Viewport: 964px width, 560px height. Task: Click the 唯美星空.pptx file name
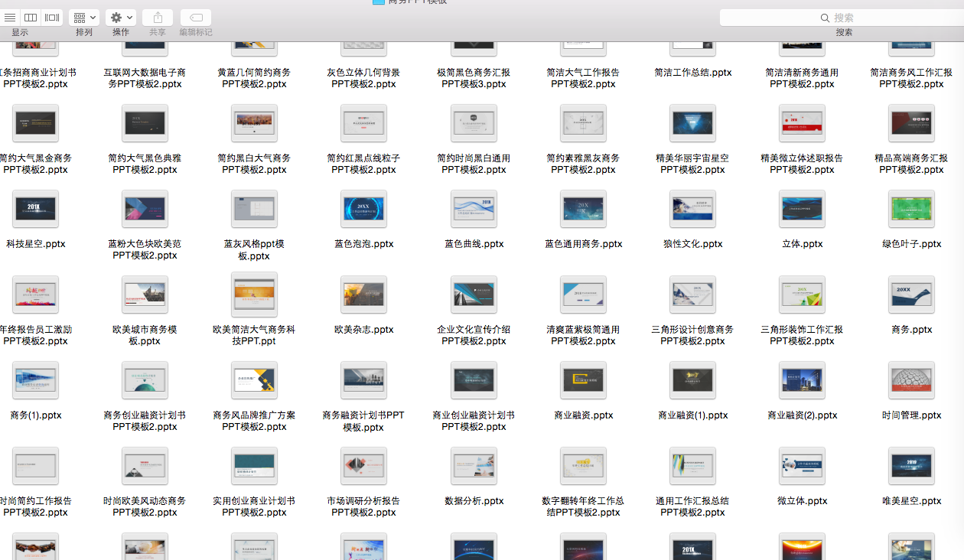(911, 501)
